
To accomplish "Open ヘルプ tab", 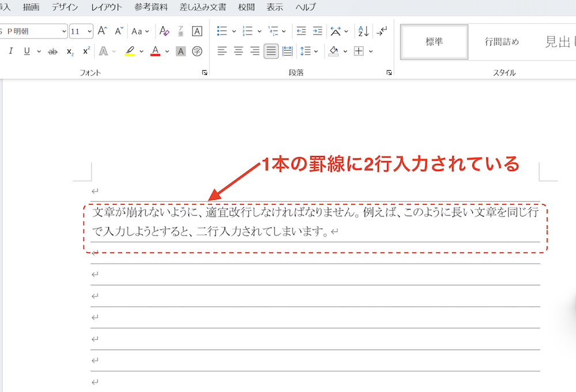I will pos(305,7).
